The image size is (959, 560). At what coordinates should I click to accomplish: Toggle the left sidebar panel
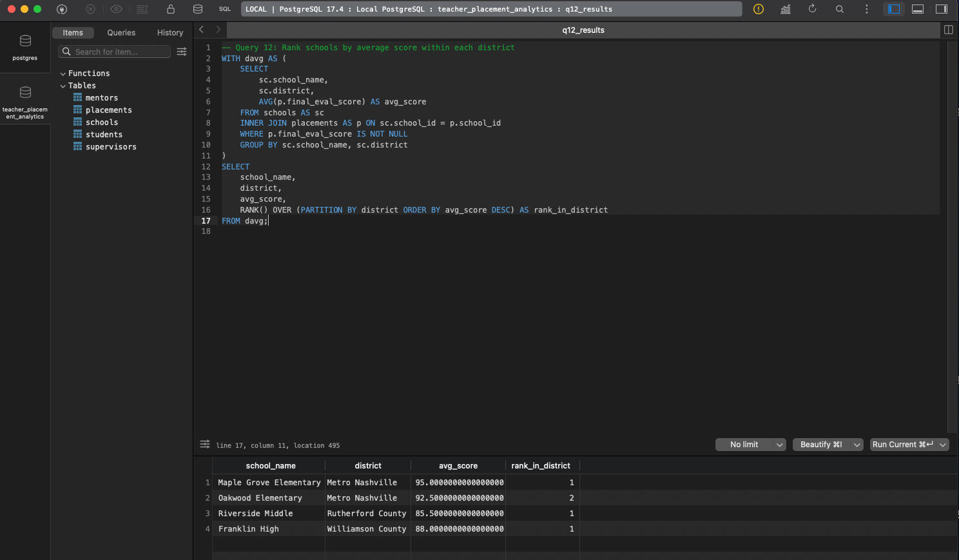pyautogui.click(x=894, y=9)
